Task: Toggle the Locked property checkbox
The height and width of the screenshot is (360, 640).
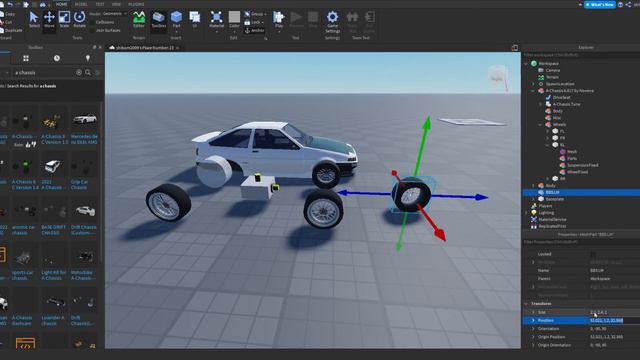Action: pyautogui.click(x=593, y=254)
